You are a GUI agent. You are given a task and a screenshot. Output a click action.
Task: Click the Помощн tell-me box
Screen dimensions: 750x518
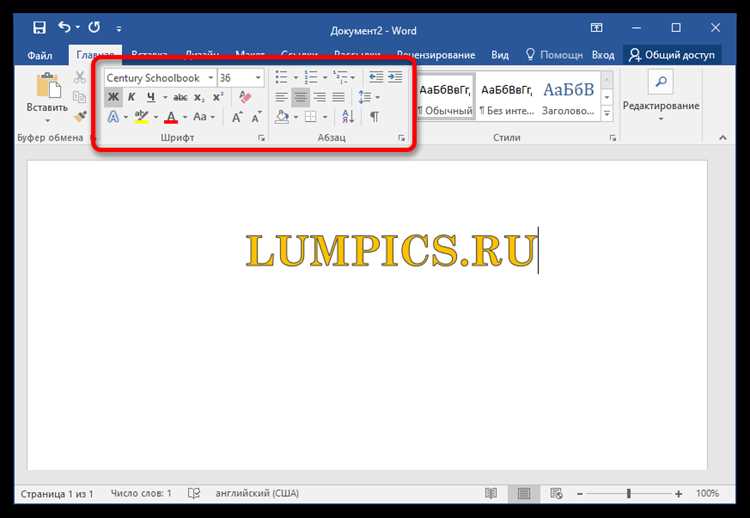coord(554,55)
